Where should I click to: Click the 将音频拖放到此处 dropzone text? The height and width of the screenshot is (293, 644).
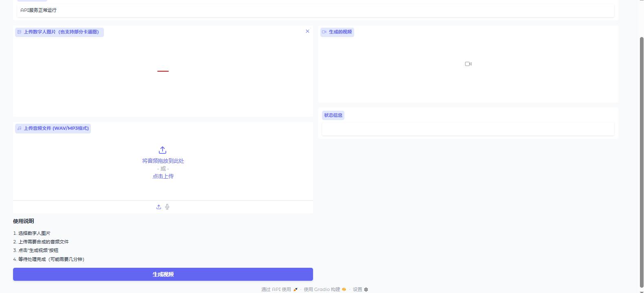tap(163, 161)
